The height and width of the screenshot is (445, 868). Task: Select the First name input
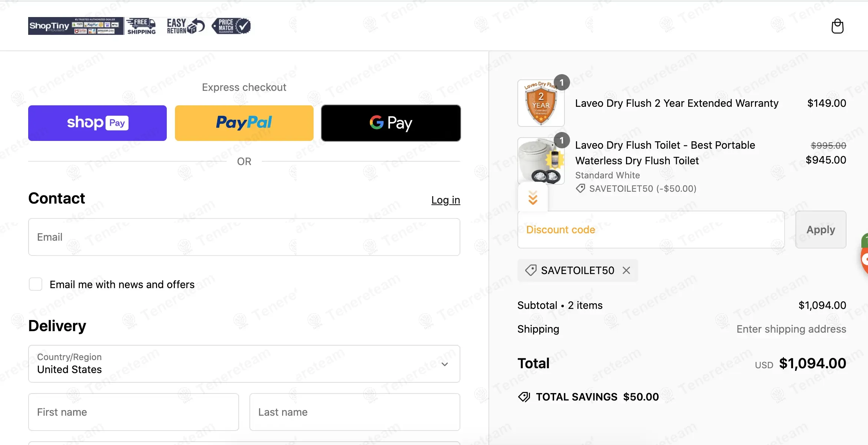click(133, 412)
